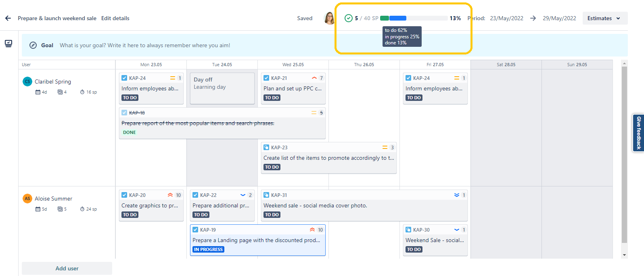The height and width of the screenshot is (276, 644).
Task: Click the vertical scrollbar down arrow
Action: [x=625, y=255]
